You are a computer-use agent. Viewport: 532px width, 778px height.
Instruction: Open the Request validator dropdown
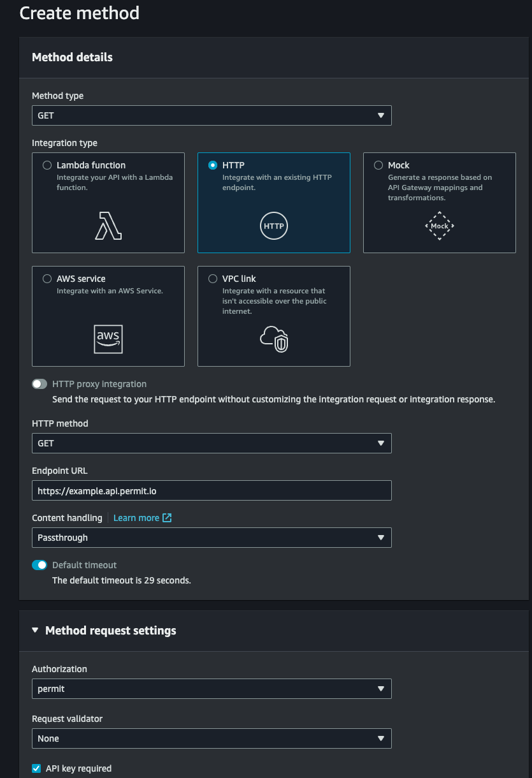tap(212, 738)
